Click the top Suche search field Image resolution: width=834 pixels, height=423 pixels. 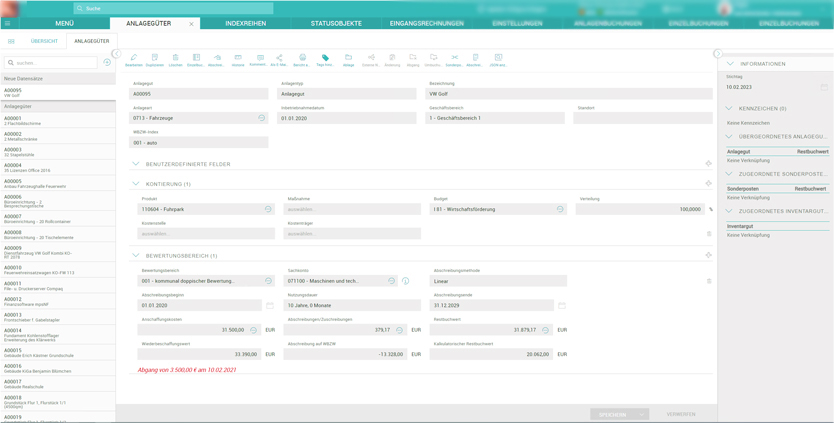click(x=172, y=8)
